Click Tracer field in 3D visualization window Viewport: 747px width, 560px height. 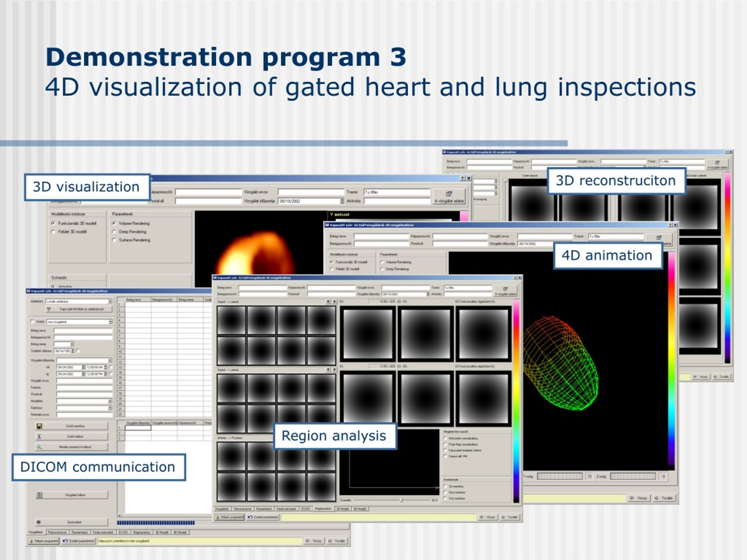point(397,192)
